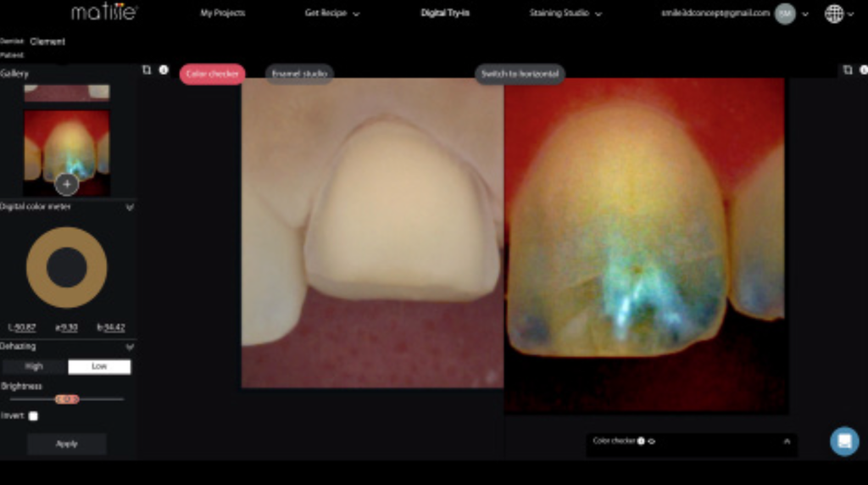
Task: Open the Get Recipe dropdown menu
Action: (332, 14)
